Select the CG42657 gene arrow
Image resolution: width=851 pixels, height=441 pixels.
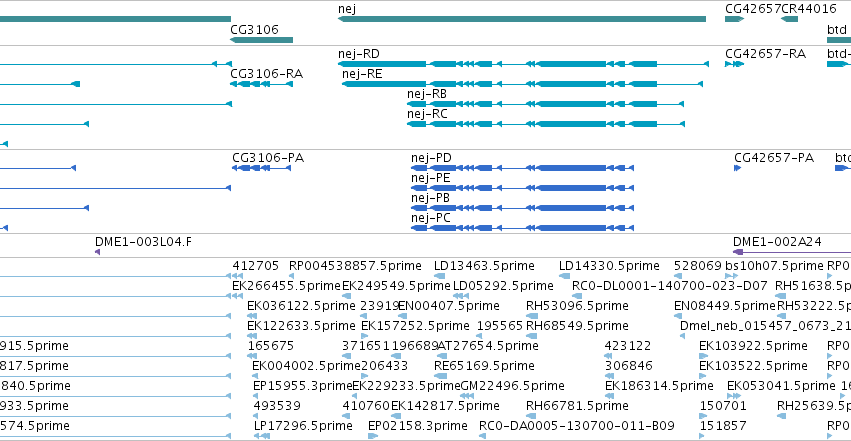(x=734, y=19)
